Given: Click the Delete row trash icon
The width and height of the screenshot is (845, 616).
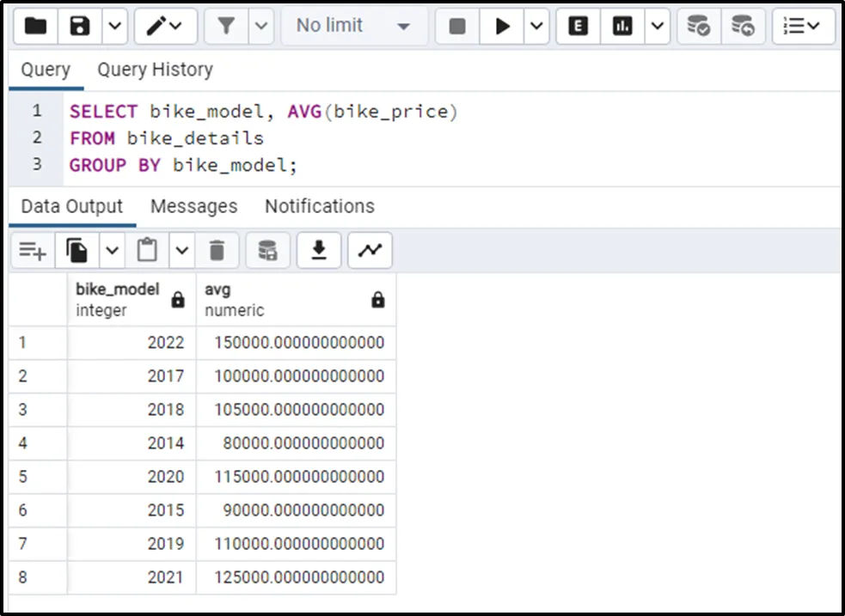Looking at the screenshot, I should [x=217, y=250].
